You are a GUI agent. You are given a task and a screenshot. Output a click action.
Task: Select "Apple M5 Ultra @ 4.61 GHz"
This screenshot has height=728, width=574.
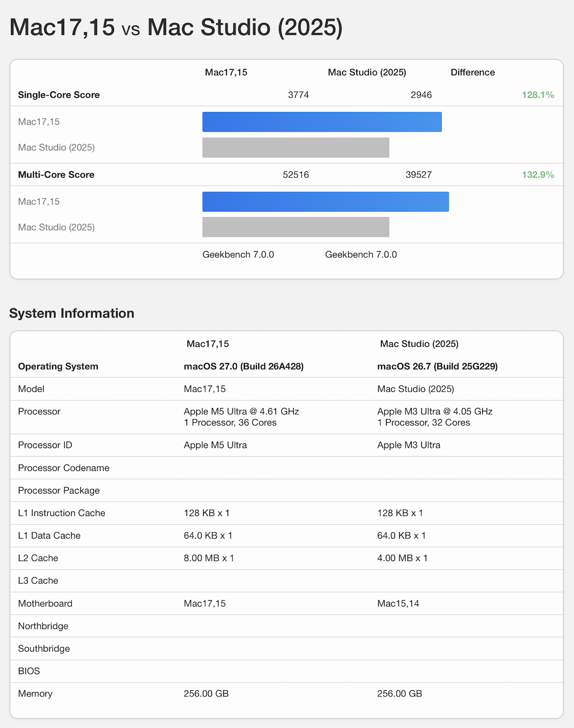[x=241, y=411]
